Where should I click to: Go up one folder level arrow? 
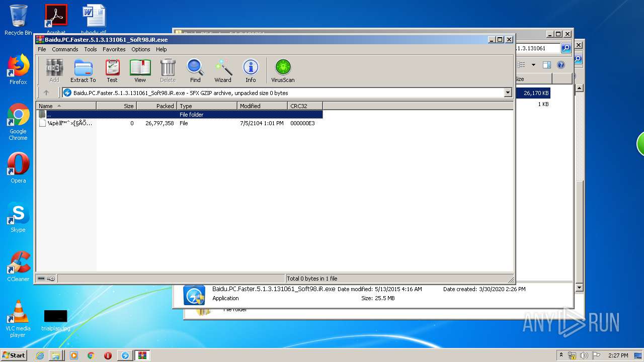point(46,93)
